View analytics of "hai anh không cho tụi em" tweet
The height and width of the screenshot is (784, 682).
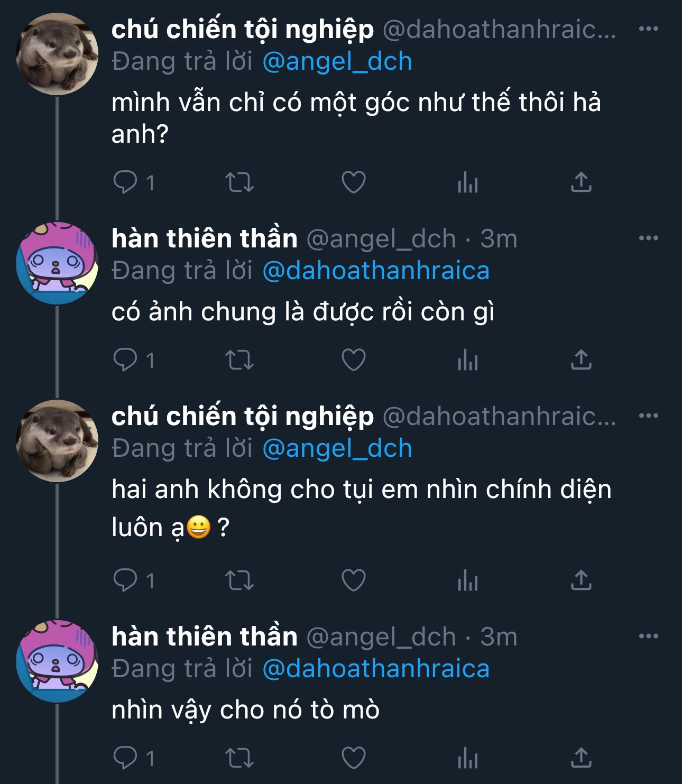(468, 580)
